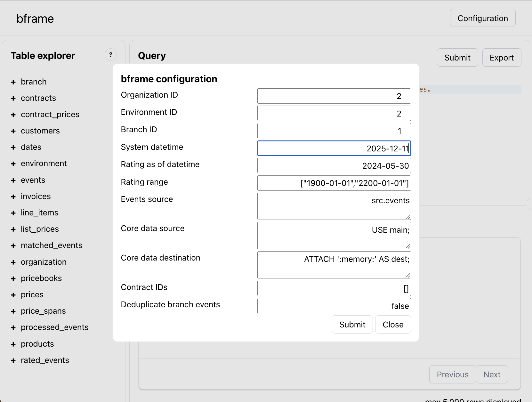Expand the list_prices table
This screenshot has height=402, width=532.
tap(13, 229)
